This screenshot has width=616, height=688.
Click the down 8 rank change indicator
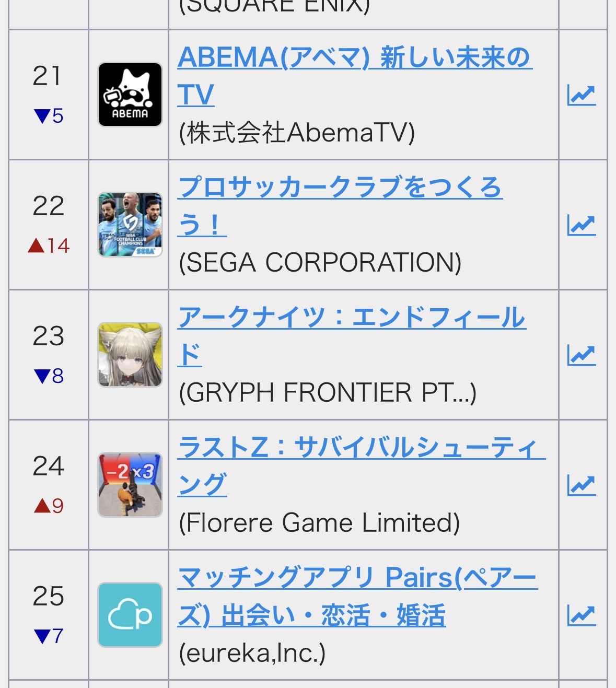tap(49, 376)
